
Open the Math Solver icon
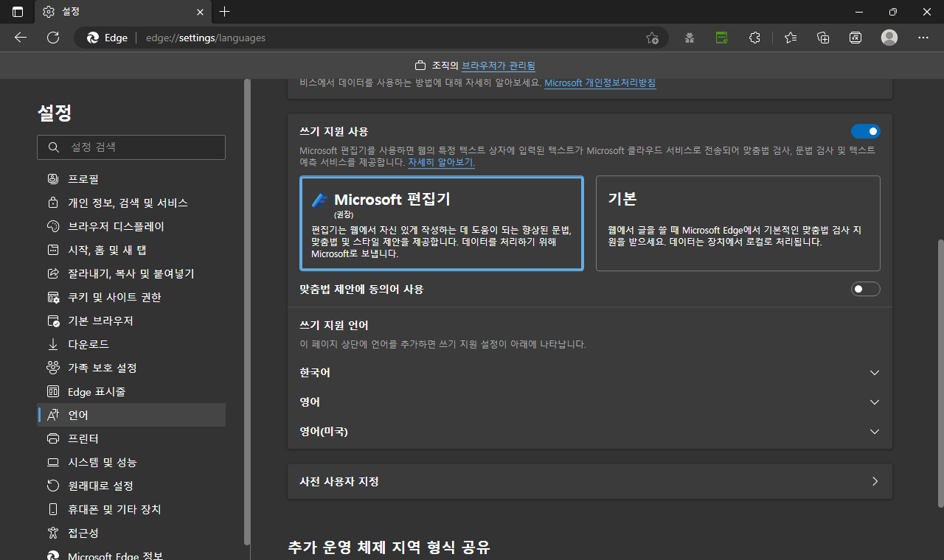[x=855, y=38]
